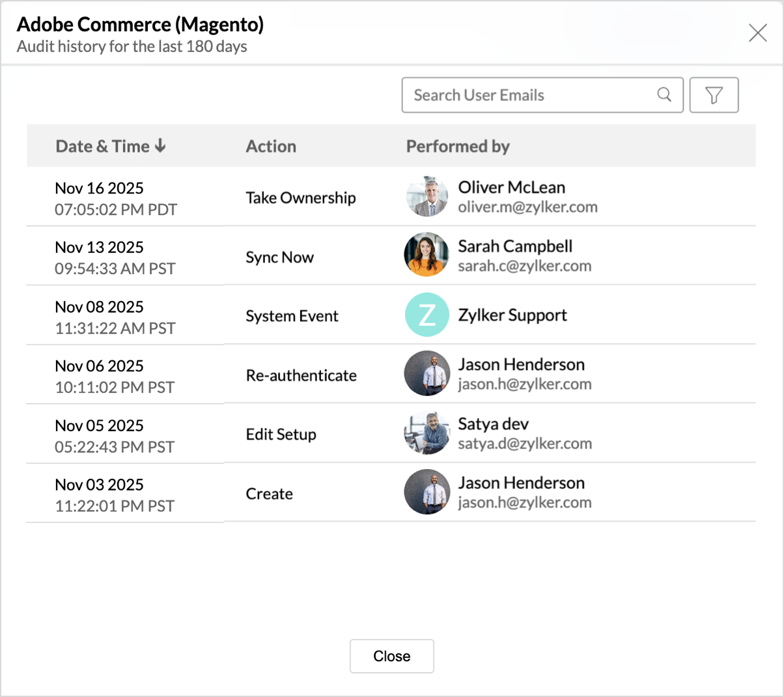The height and width of the screenshot is (697, 784).
Task: Click the Edit Setup action entry
Action: pyautogui.click(x=281, y=434)
